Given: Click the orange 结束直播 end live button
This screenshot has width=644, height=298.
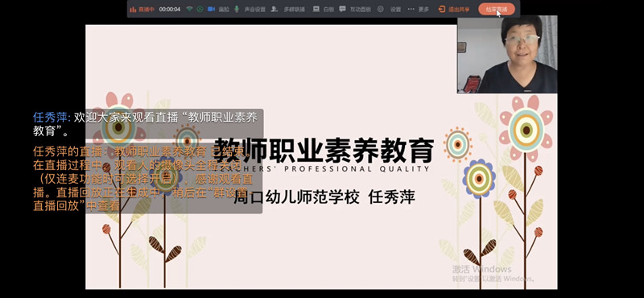Looking at the screenshot, I should [x=497, y=9].
